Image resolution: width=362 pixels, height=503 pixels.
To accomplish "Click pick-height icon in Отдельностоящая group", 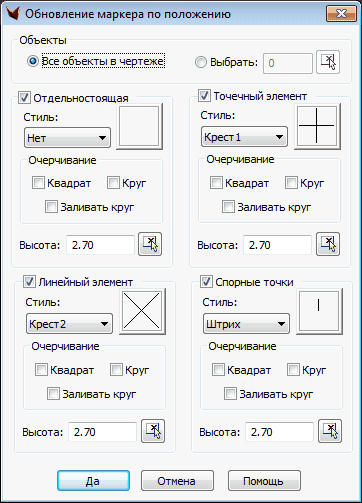I will pyautogui.click(x=150, y=244).
